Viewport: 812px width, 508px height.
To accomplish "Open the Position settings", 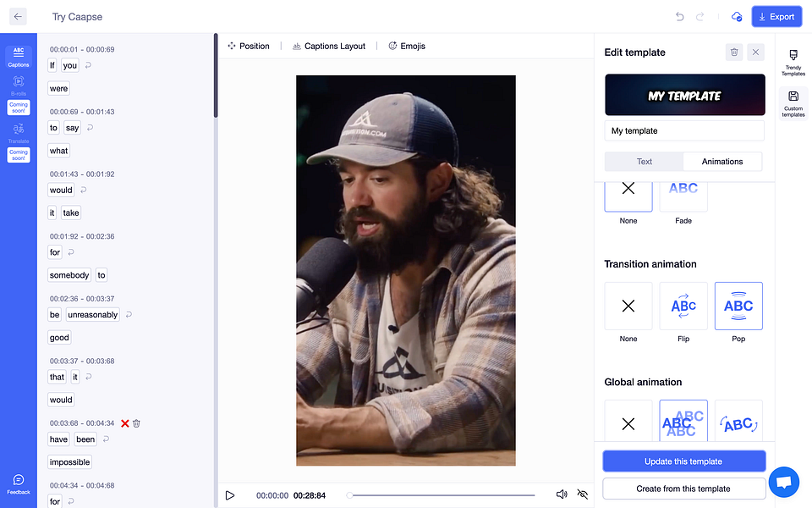I will (x=249, y=46).
